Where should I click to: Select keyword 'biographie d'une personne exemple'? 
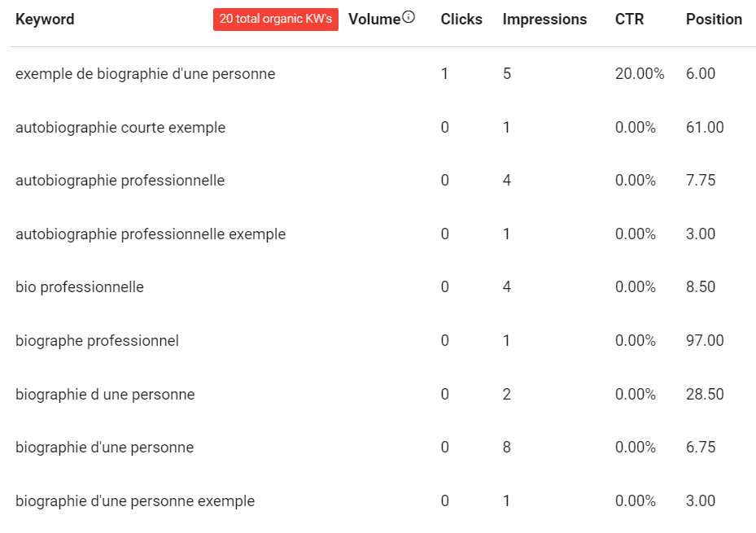pyautogui.click(x=135, y=500)
